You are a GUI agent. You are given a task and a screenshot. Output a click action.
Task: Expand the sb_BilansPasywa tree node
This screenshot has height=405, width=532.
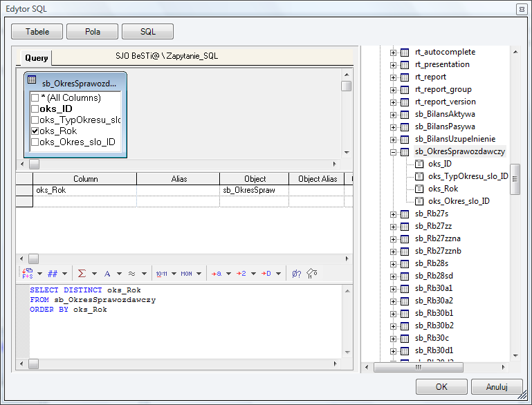tap(393, 127)
